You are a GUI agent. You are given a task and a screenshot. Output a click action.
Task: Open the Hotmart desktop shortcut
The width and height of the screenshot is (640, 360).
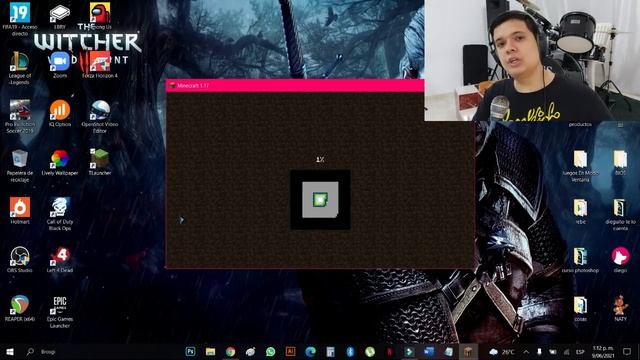tap(20, 211)
